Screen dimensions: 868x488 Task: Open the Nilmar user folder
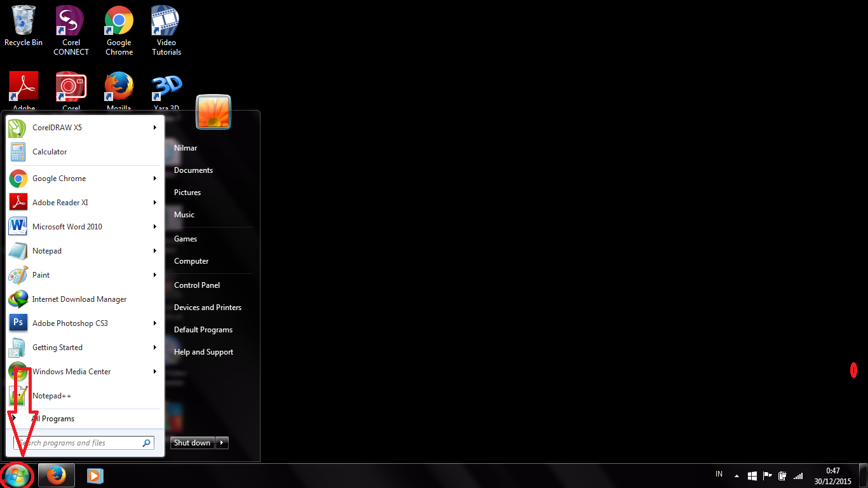[186, 148]
